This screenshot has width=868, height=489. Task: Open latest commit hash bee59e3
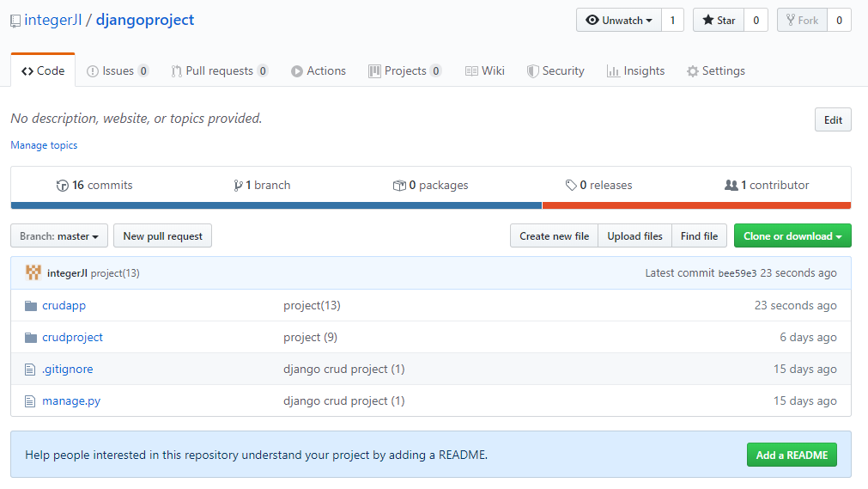click(x=737, y=273)
